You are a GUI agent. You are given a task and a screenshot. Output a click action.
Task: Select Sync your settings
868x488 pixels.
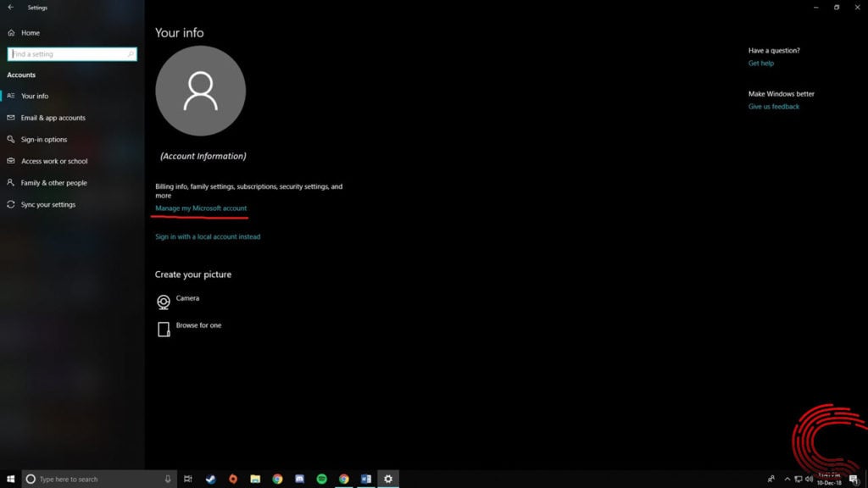47,204
